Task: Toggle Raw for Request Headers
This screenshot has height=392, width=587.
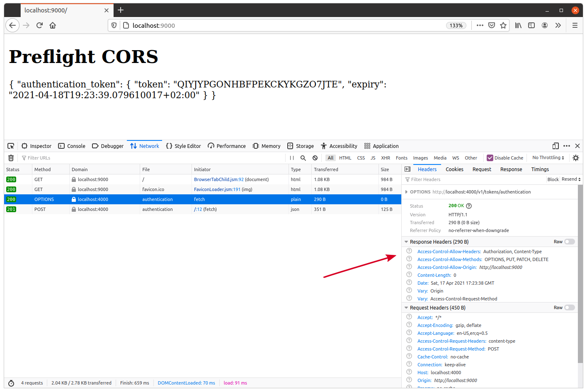Action: point(570,307)
